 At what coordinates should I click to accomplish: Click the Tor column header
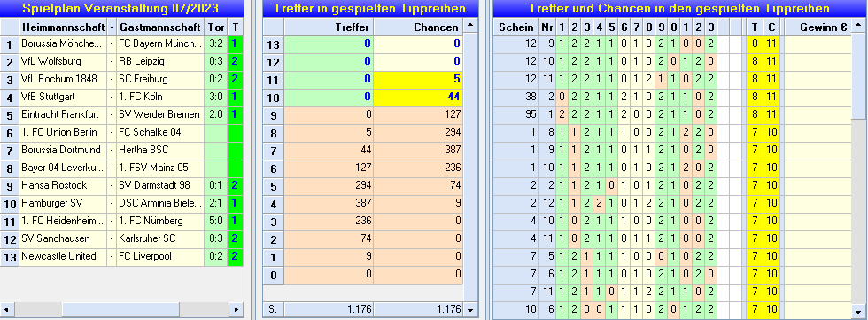pos(216,27)
